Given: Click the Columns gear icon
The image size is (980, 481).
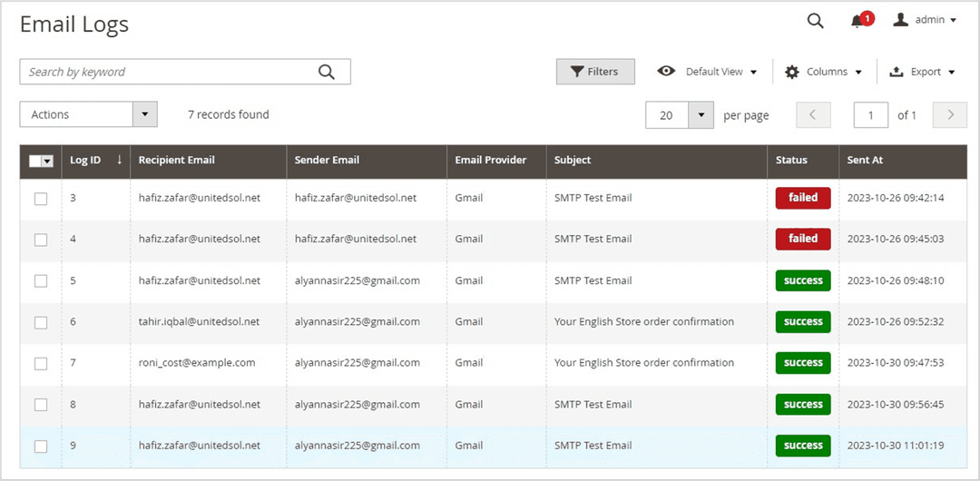Looking at the screenshot, I should point(792,72).
